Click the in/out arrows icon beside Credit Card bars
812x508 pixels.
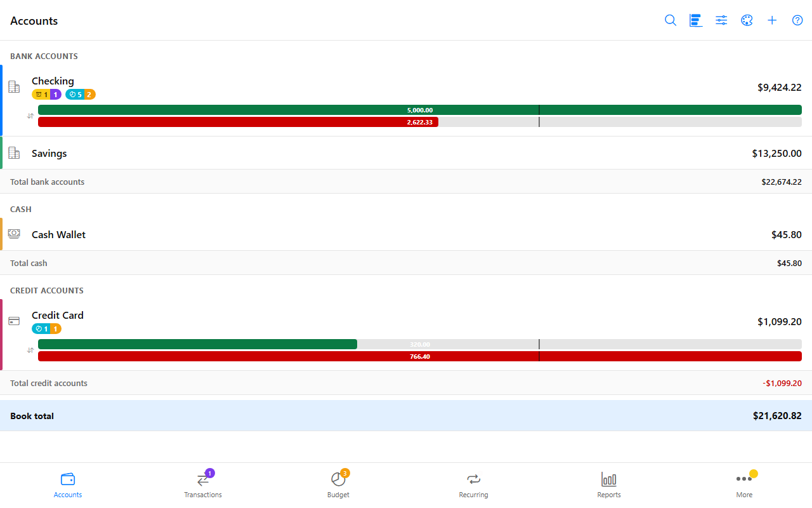click(30, 350)
